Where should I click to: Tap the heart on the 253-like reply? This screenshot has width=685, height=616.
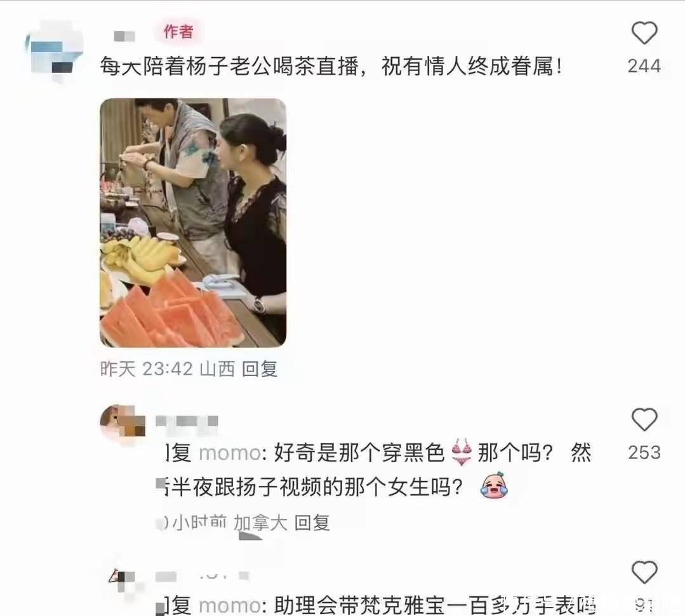[x=644, y=419]
